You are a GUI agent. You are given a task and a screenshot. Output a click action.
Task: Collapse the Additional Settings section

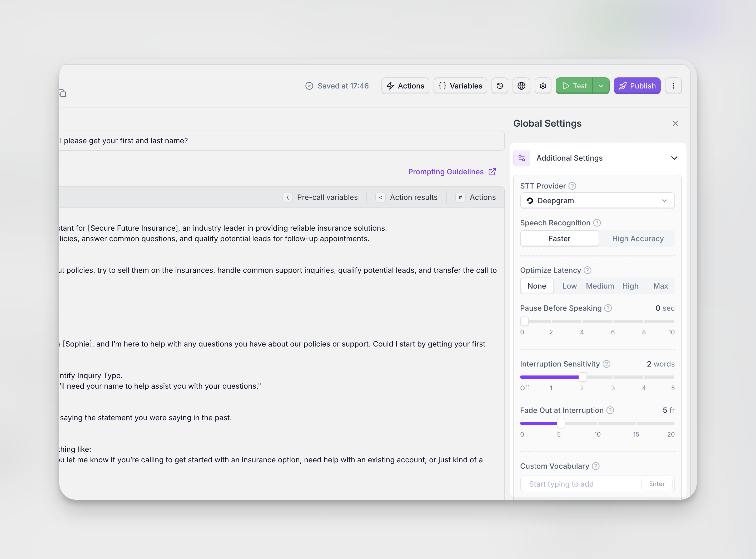[674, 158]
